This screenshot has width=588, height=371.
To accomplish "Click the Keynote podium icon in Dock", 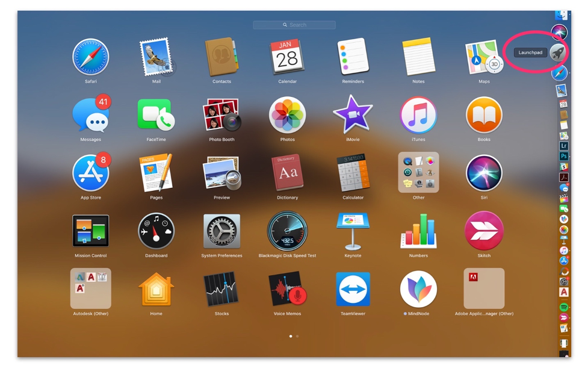I will tap(563, 240).
